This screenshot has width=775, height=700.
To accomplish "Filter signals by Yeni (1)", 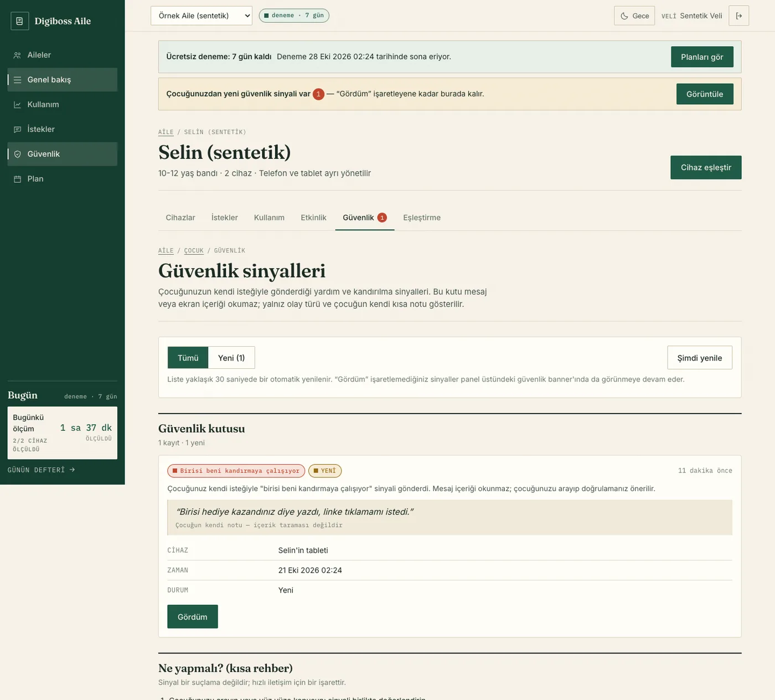I will (231, 358).
